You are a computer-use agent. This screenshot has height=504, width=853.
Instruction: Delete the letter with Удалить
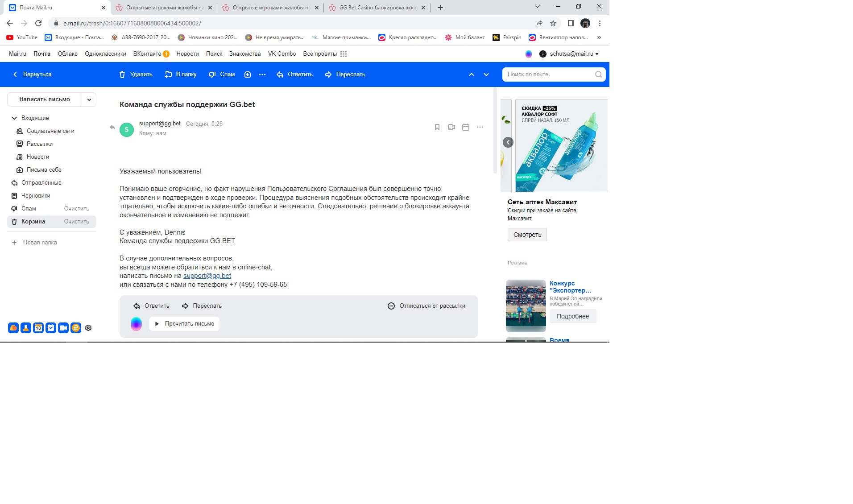pyautogui.click(x=136, y=74)
